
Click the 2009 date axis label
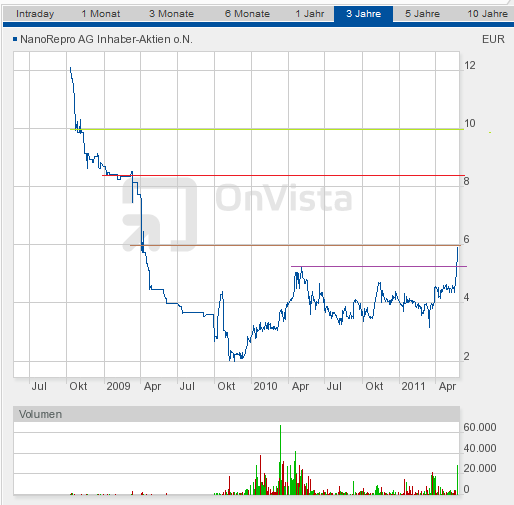click(x=118, y=386)
